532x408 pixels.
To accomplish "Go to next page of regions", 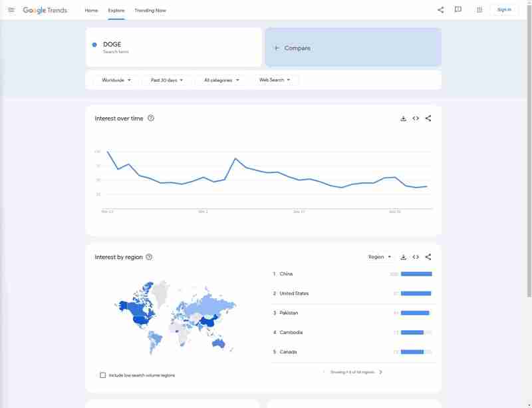I will coord(380,372).
